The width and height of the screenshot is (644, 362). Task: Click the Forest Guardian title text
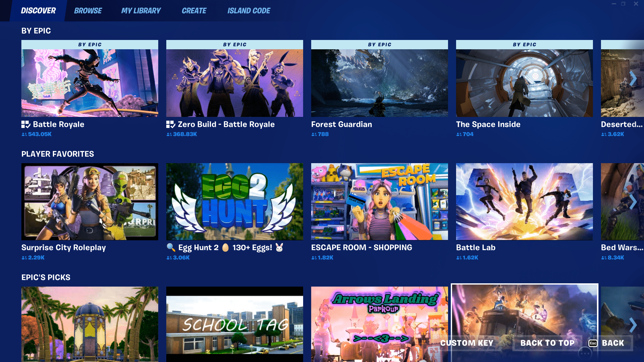point(342,124)
